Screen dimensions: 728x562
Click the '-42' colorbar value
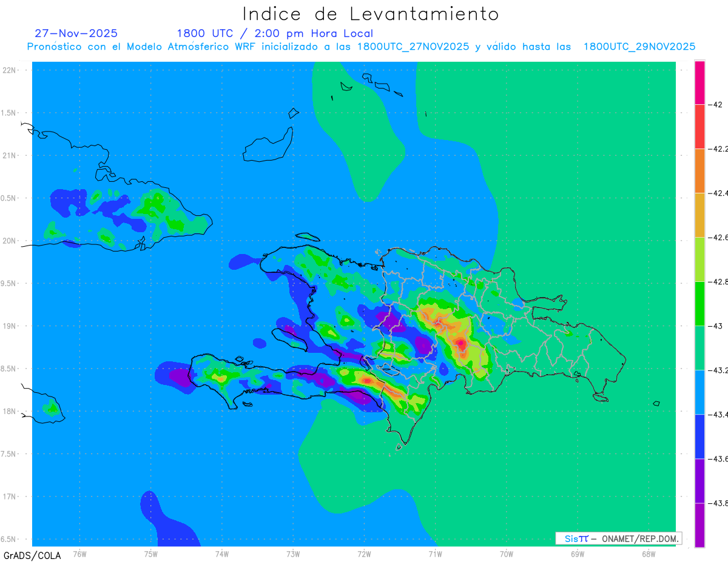pos(716,104)
